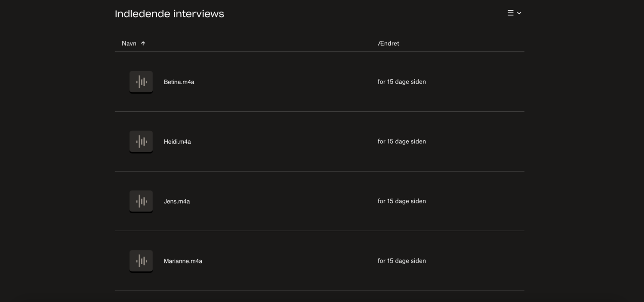Open the Marianne.m4a file name

[183, 261]
